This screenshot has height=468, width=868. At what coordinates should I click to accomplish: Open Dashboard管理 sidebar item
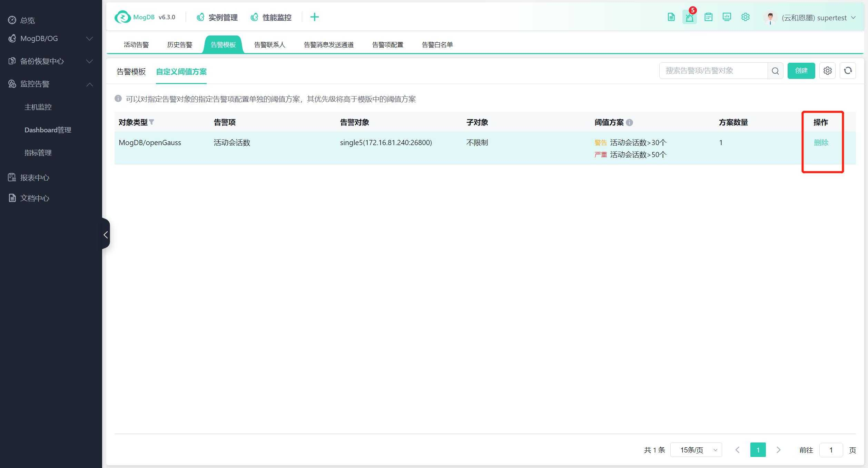(48, 130)
